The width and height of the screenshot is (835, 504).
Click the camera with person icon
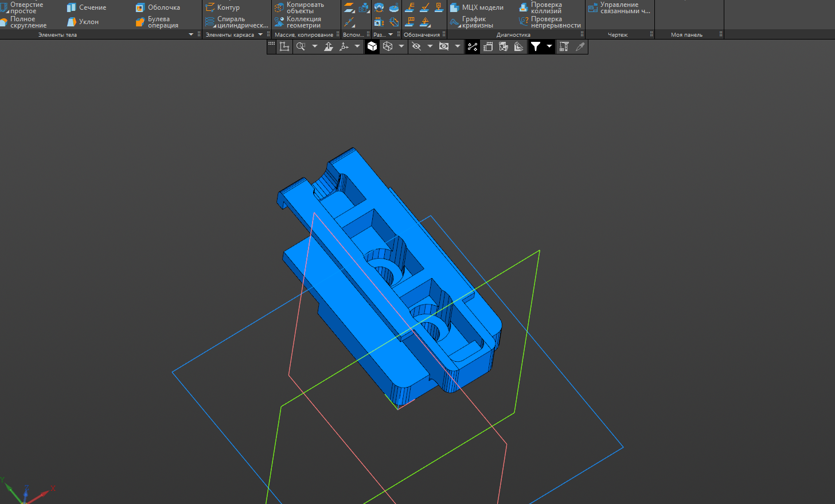coord(364,7)
